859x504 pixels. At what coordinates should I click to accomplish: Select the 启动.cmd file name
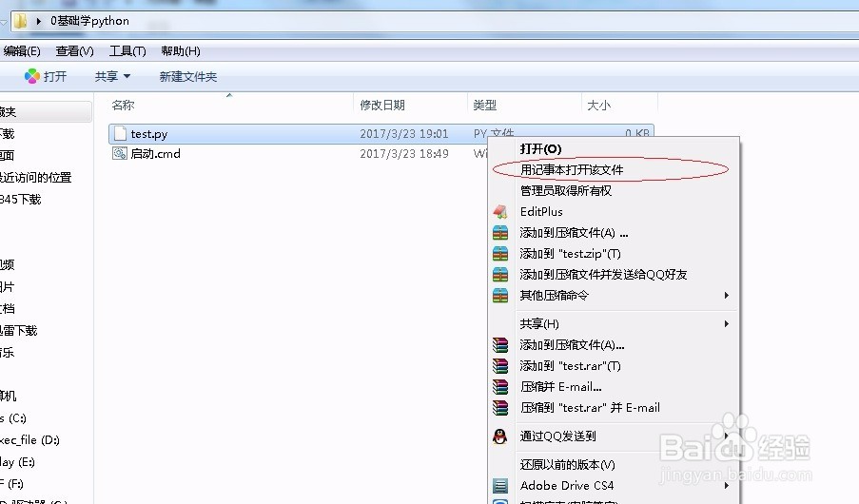pos(155,153)
